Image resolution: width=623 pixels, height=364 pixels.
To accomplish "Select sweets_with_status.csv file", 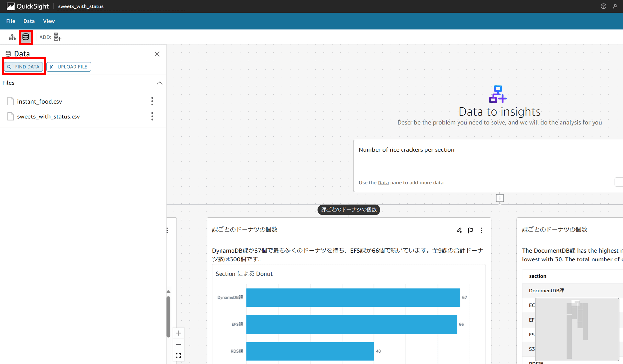I will (49, 116).
